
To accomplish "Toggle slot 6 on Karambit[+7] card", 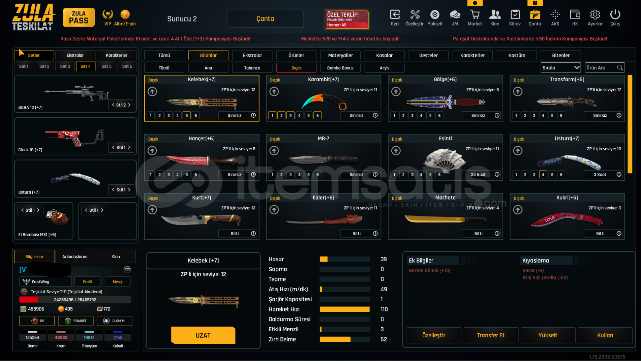I will click(317, 115).
